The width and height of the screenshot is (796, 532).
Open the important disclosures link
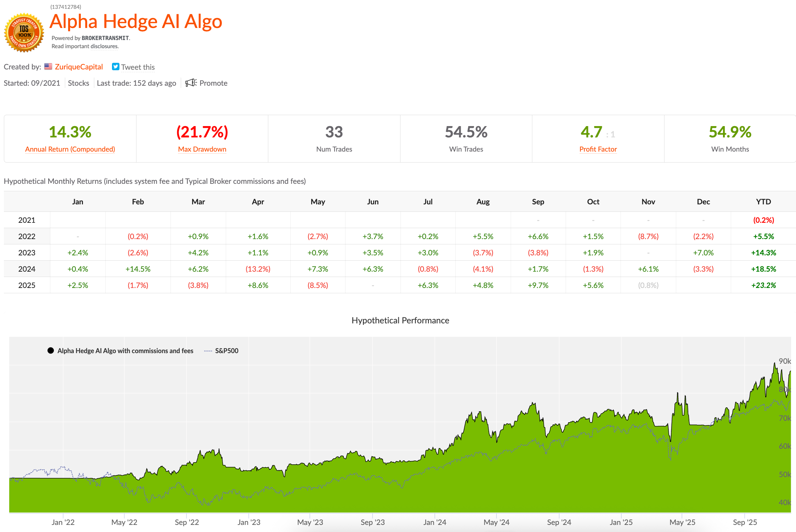click(x=104, y=46)
